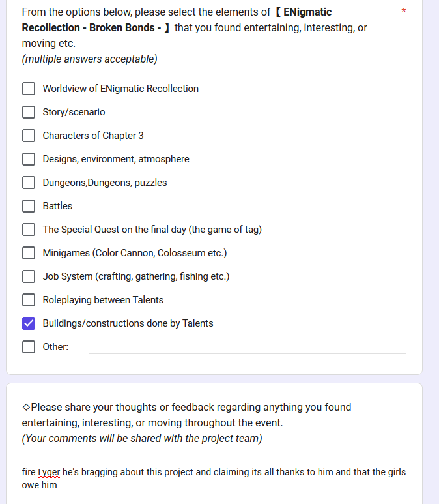Click into the feedback comments text area

click(214, 479)
